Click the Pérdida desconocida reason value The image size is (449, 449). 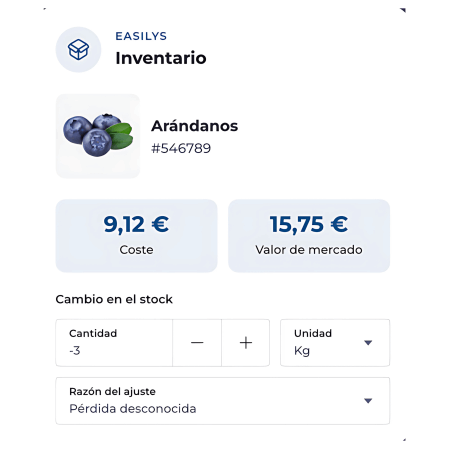[133, 409]
